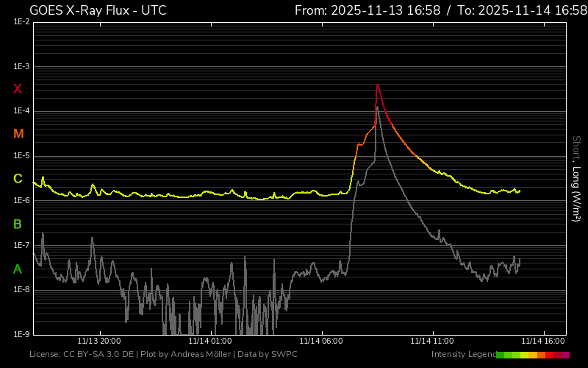Click the 1E-8 y-axis label
The width and height of the screenshot is (588, 368).
[x=21, y=290]
